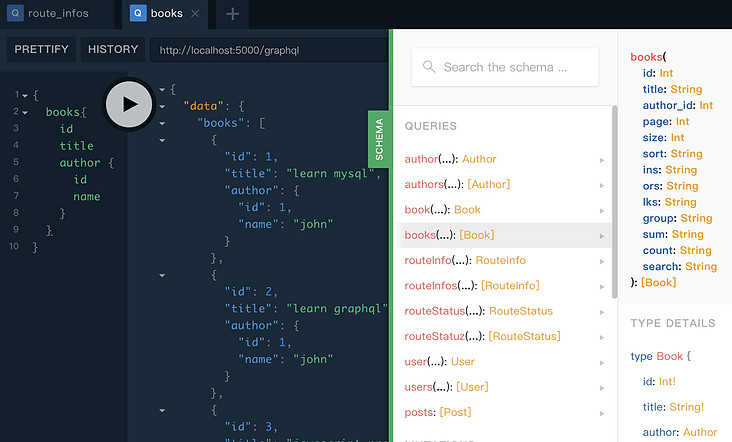
Task: Expand the author(...) query entry
Action: pos(450,159)
